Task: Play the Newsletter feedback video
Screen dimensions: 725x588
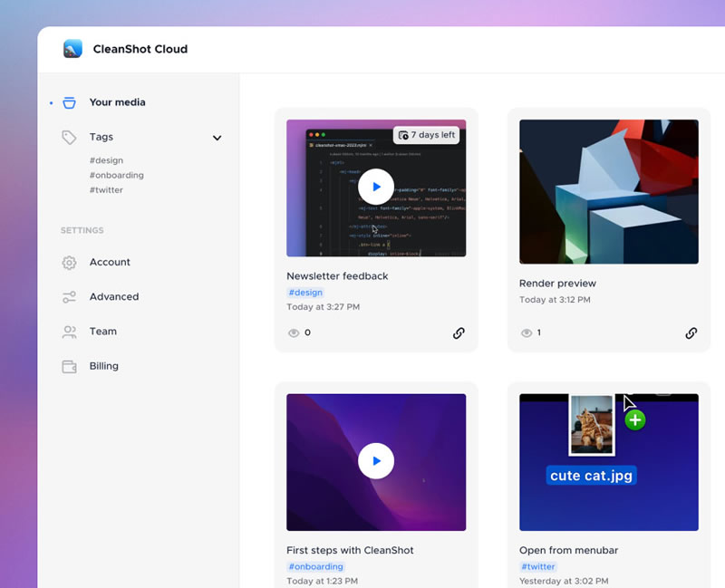Action: 376,187
